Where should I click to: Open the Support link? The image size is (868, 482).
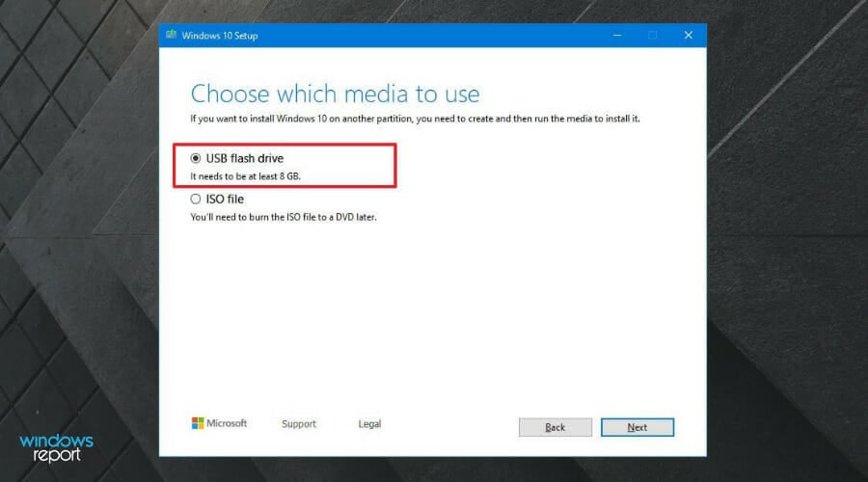coord(299,424)
